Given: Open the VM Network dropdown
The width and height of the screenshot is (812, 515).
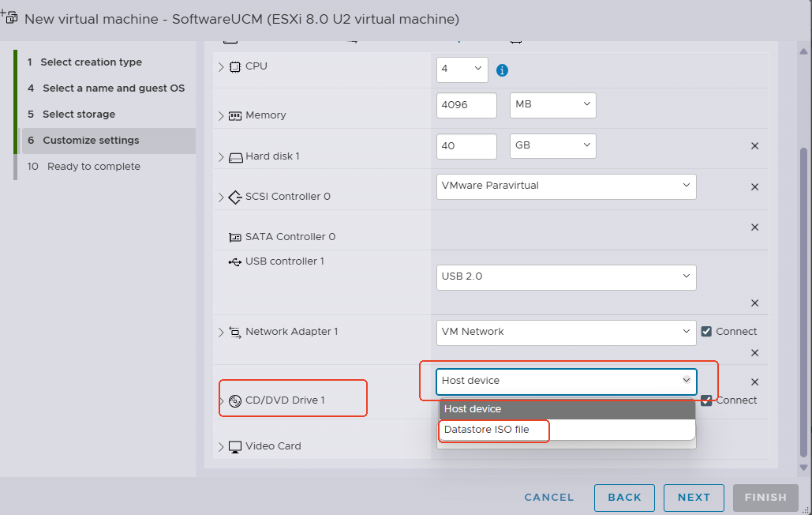Looking at the screenshot, I should tap(566, 333).
